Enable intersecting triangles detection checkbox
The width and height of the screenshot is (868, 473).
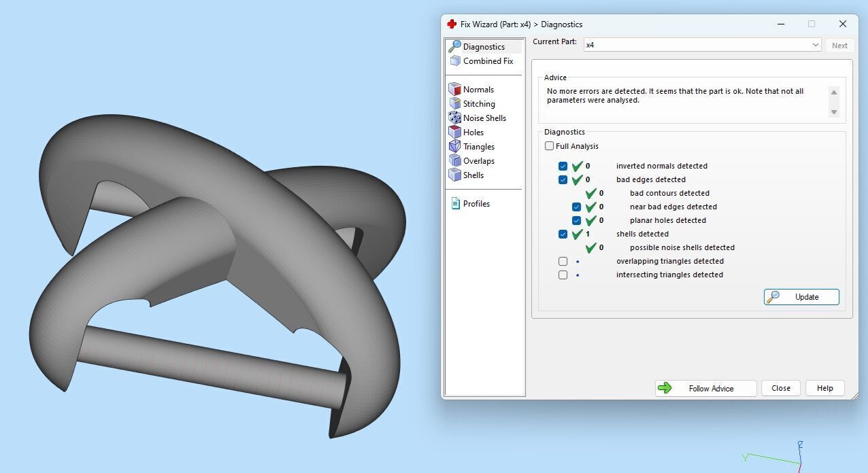tap(563, 275)
